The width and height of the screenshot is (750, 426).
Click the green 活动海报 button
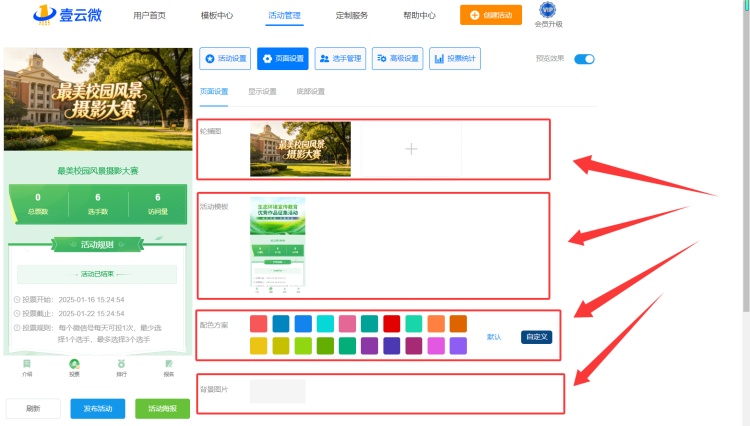[163, 408]
